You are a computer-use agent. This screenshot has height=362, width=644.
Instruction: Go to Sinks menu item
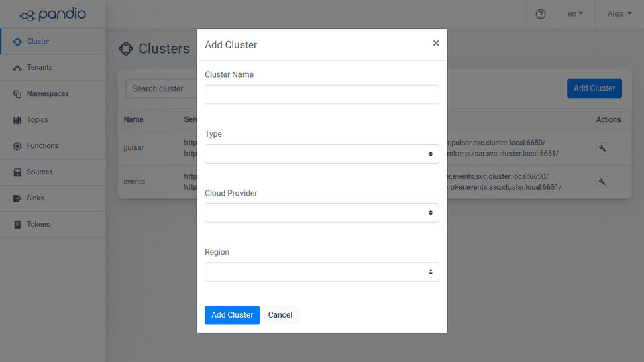53,198
